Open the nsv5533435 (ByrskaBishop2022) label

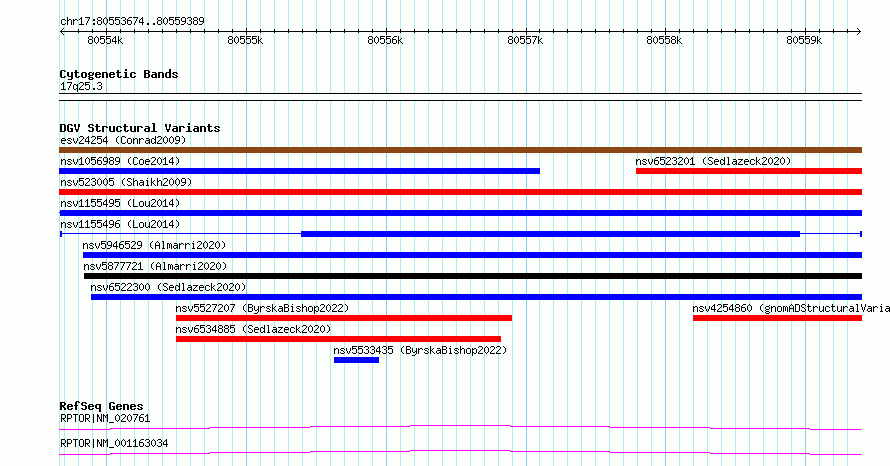coord(420,350)
